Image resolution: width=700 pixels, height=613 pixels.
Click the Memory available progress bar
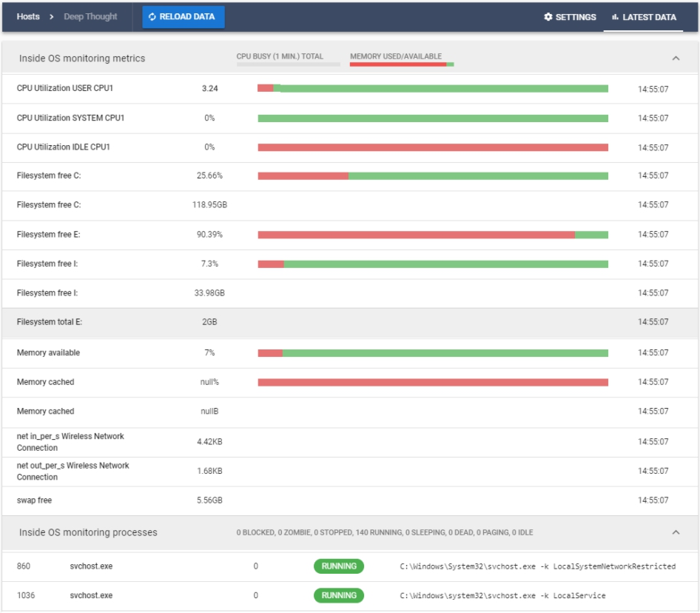433,353
